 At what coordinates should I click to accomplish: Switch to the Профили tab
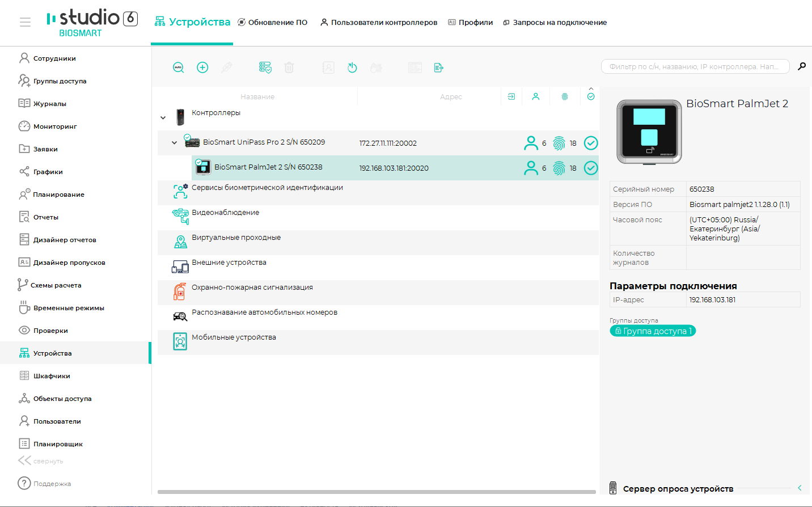[471, 22]
